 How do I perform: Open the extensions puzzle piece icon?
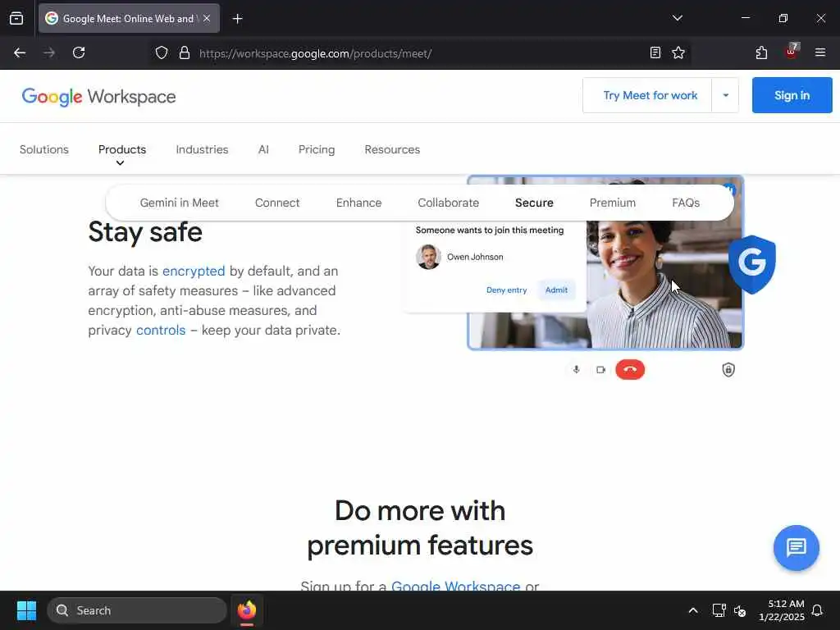(x=761, y=52)
